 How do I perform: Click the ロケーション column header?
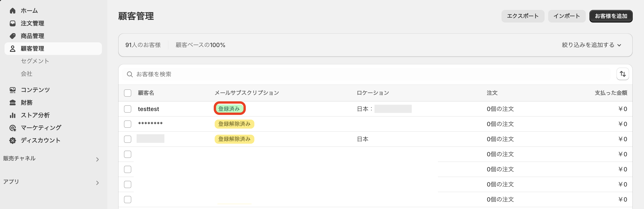click(373, 93)
